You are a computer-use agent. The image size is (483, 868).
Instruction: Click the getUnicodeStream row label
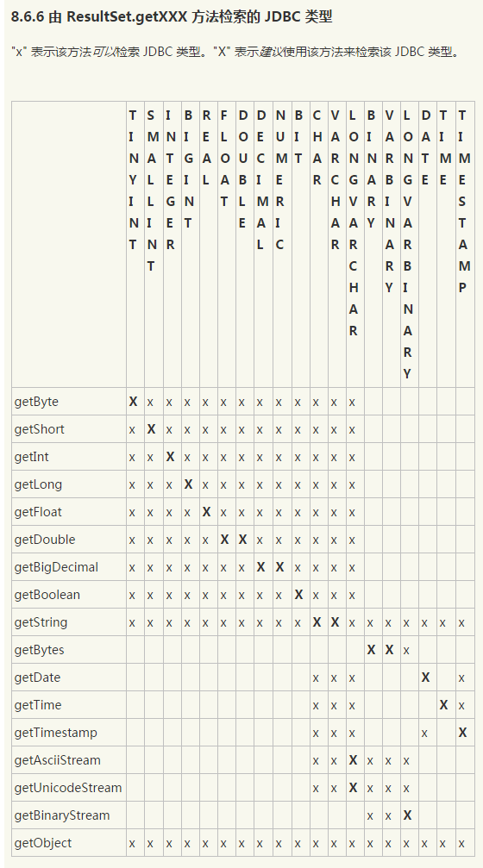[67, 788]
